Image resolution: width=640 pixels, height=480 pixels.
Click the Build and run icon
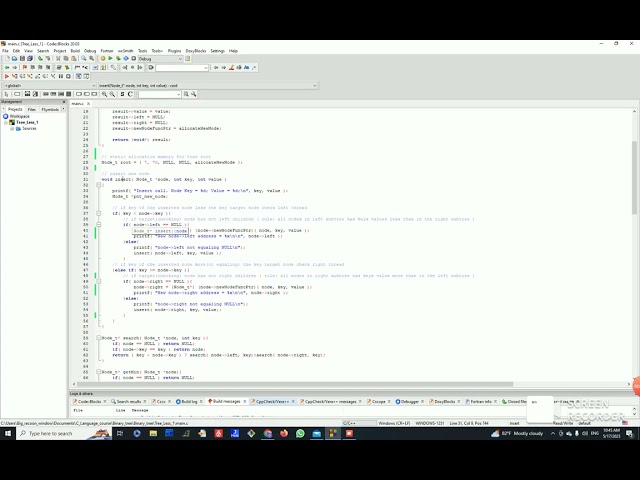tap(118, 59)
